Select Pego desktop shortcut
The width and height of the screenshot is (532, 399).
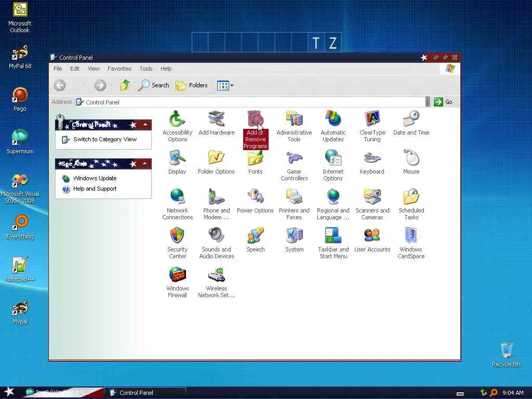[20, 99]
